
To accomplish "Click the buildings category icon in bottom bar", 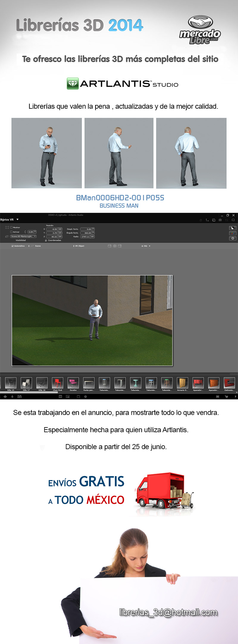I will [x=20, y=397].
